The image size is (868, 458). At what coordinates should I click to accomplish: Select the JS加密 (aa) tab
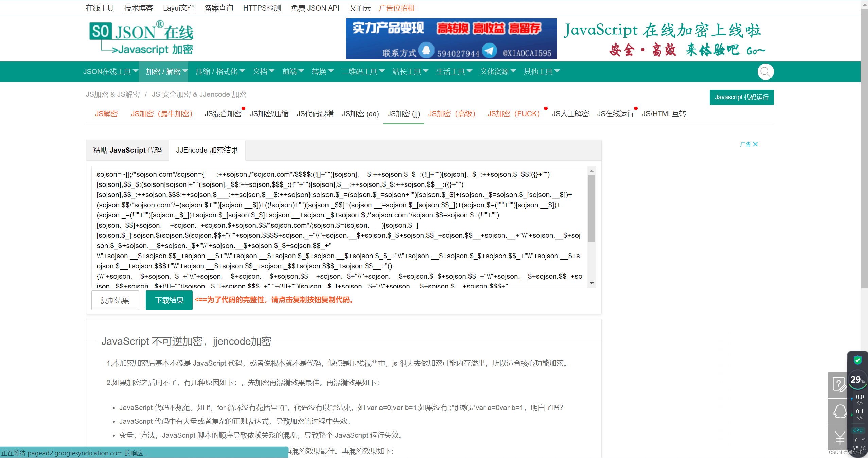tap(360, 114)
